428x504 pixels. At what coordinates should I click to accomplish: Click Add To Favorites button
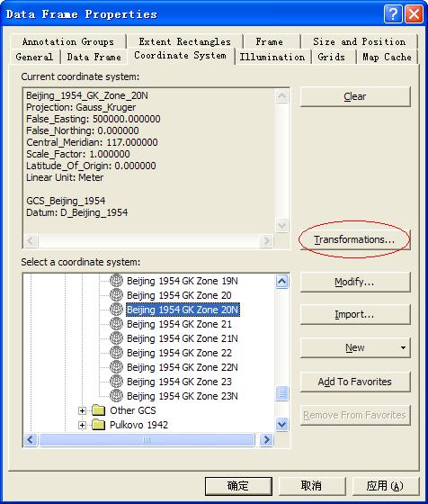click(x=355, y=382)
